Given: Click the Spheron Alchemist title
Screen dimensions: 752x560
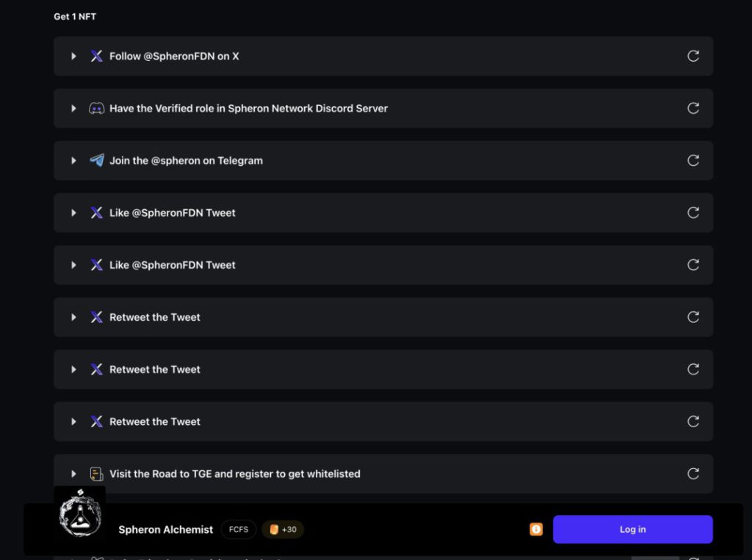Looking at the screenshot, I should pos(165,529).
